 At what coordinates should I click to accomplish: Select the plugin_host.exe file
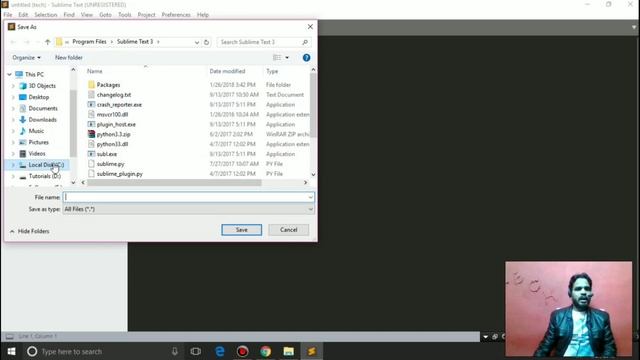click(x=116, y=124)
